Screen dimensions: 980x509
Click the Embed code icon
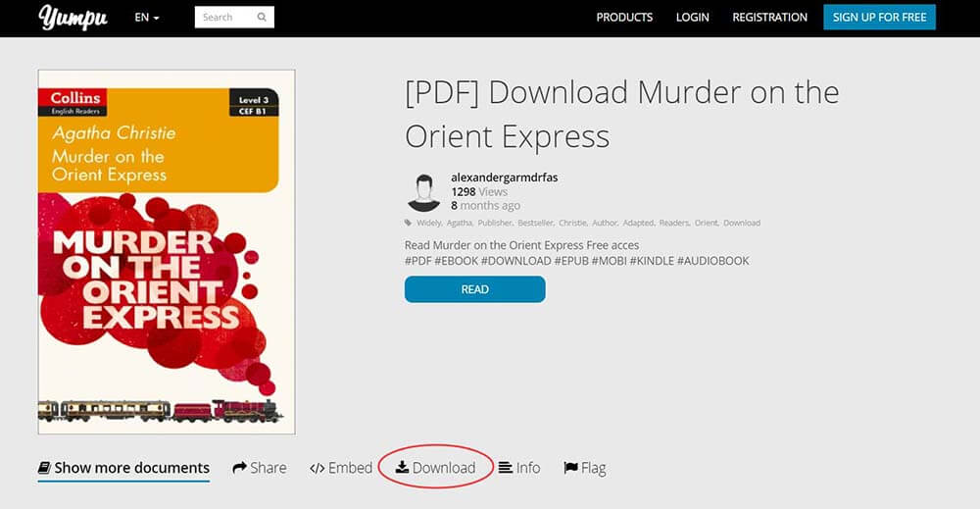[317, 468]
